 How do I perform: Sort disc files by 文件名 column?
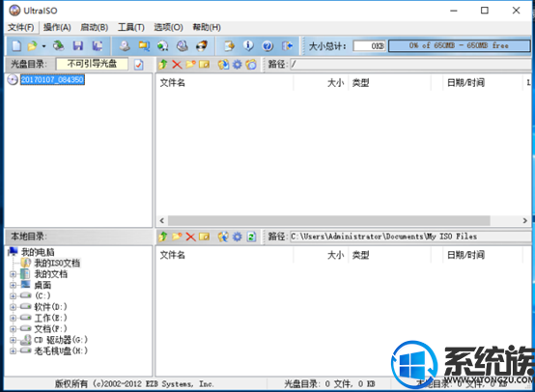(x=224, y=83)
